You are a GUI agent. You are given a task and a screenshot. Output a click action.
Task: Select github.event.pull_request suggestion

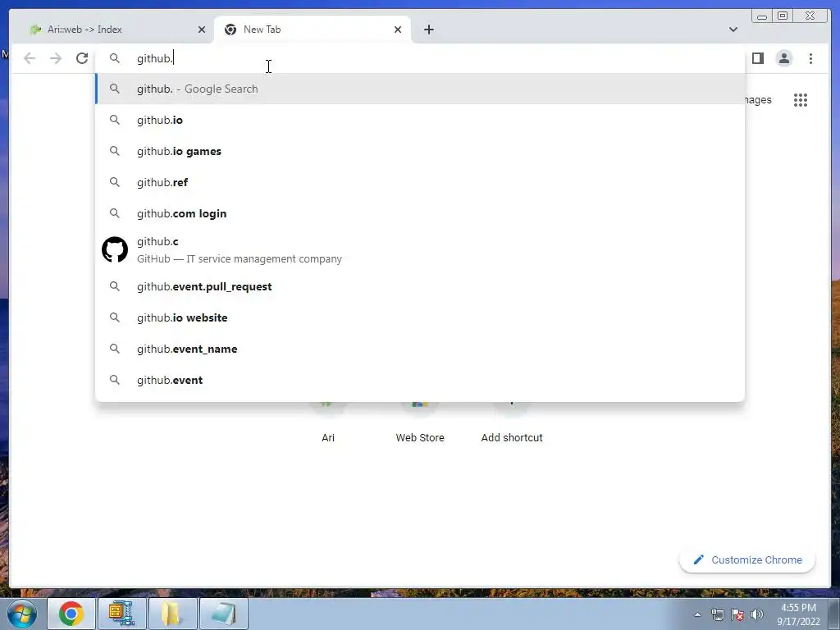coord(420,286)
